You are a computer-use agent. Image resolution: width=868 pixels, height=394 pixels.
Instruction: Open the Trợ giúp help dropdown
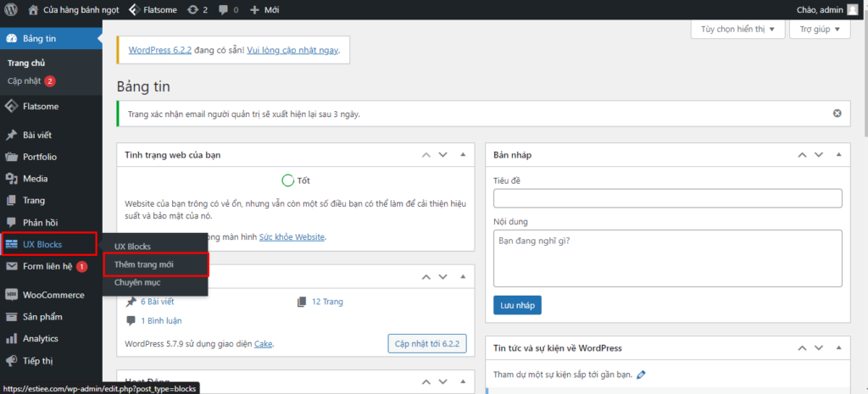820,29
